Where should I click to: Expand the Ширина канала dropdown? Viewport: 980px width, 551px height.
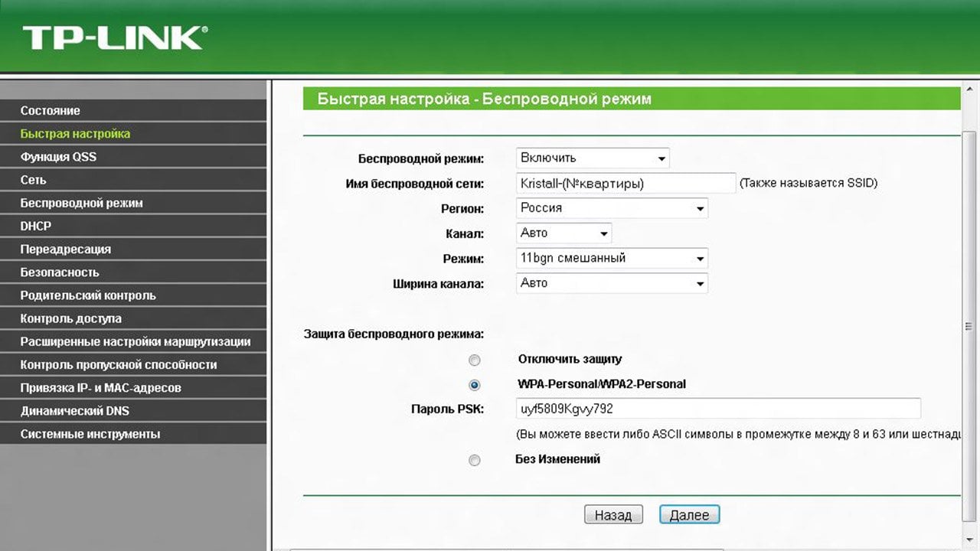612,283
